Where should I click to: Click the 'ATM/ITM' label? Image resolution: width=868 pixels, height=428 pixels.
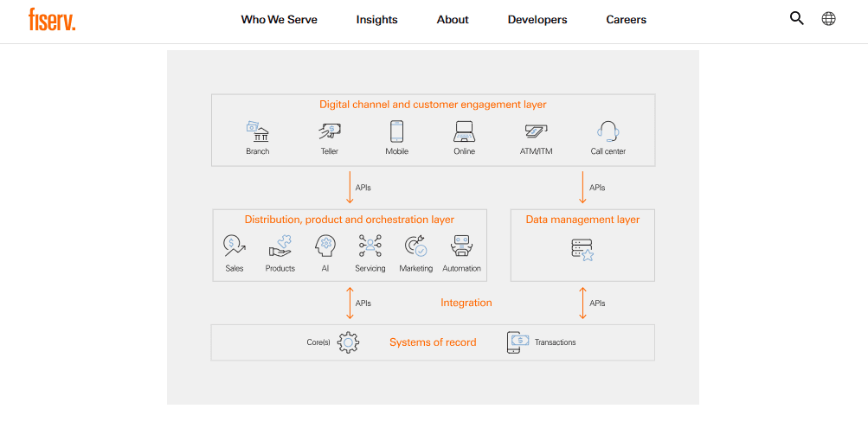point(536,151)
